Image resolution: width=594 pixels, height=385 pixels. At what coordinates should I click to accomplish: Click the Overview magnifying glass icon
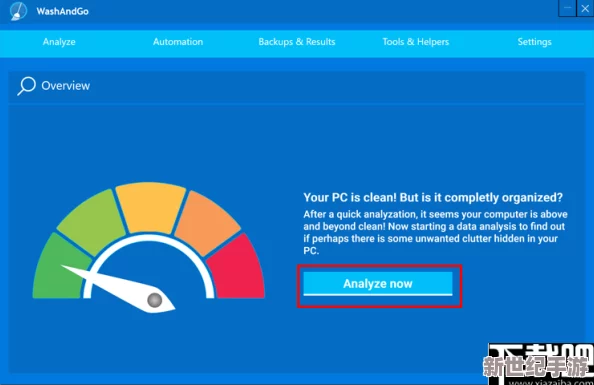(27, 86)
